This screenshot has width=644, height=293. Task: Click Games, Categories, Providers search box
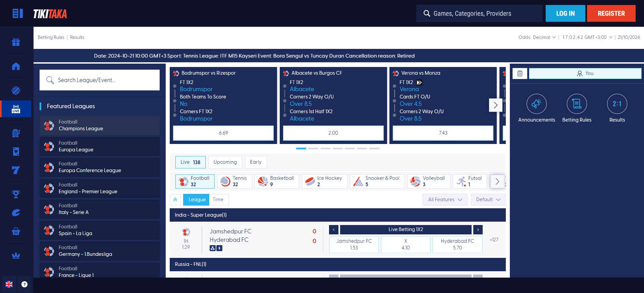pos(479,13)
